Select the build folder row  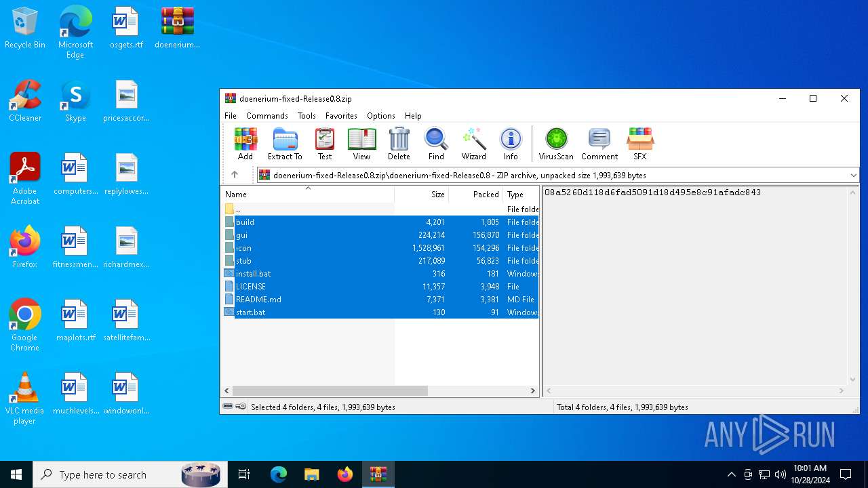point(380,222)
